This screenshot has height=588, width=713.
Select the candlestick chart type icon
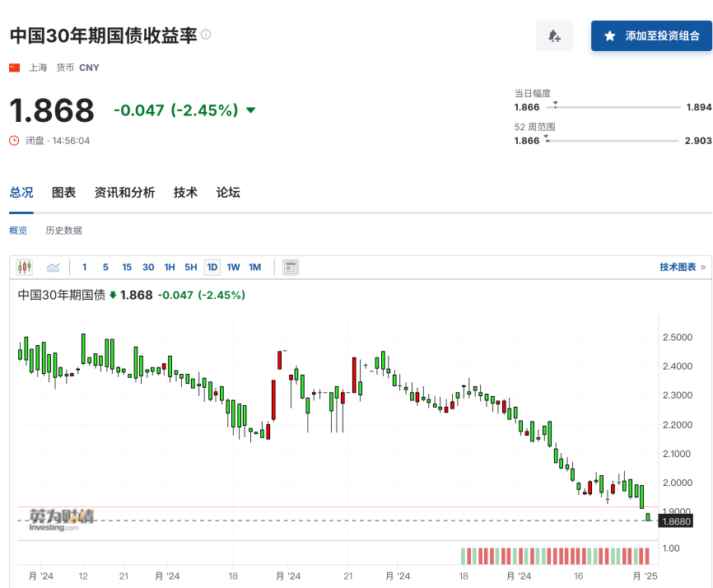pyautogui.click(x=25, y=267)
